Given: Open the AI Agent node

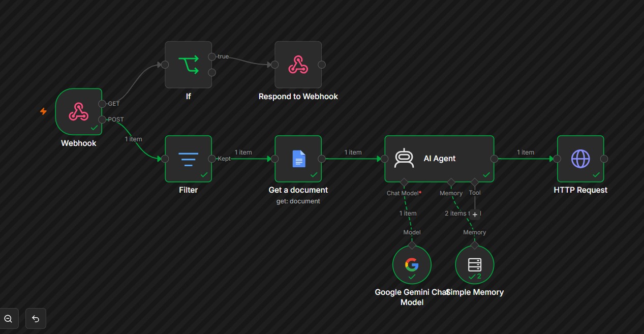Looking at the screenshot, I should [x=439, y=159].
